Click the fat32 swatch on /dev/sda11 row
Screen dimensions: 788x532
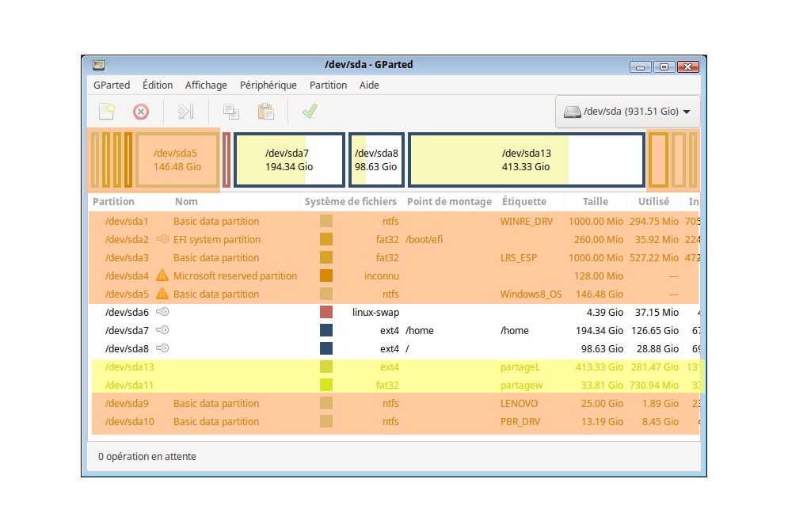326,385
